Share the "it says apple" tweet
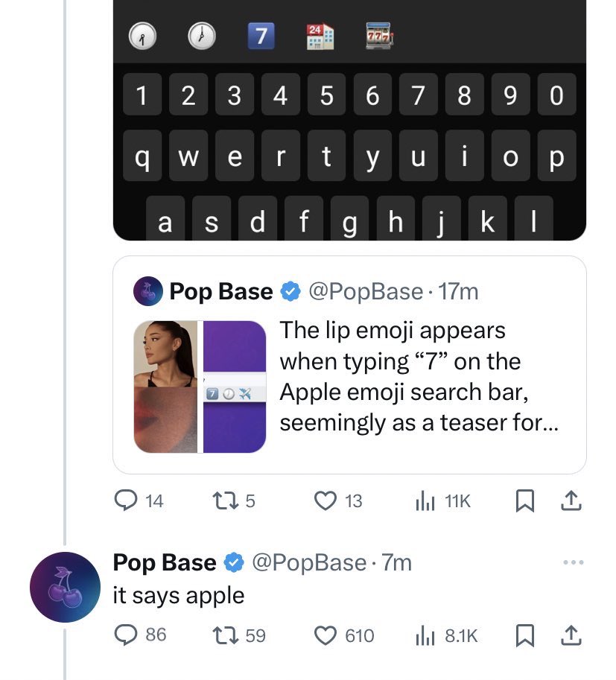616x680 pixels. (571, 635)
